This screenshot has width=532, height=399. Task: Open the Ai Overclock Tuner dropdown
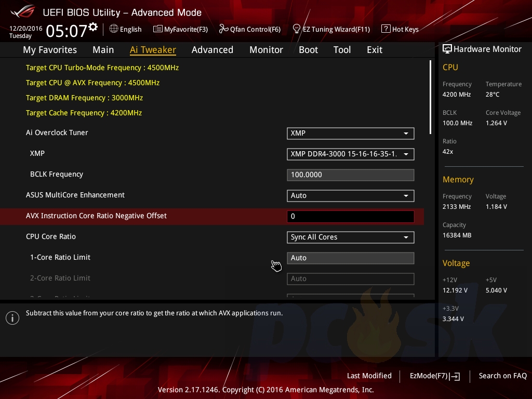[351, 134]
